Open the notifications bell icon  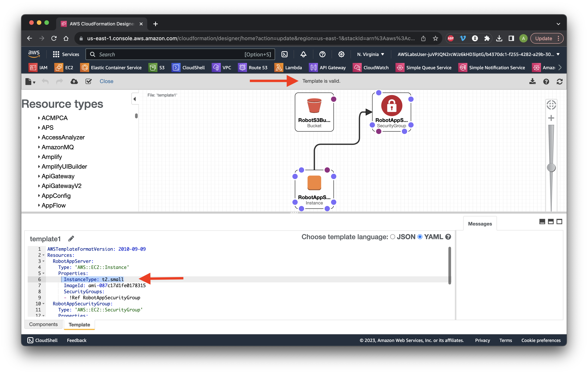tap(303, 54)
